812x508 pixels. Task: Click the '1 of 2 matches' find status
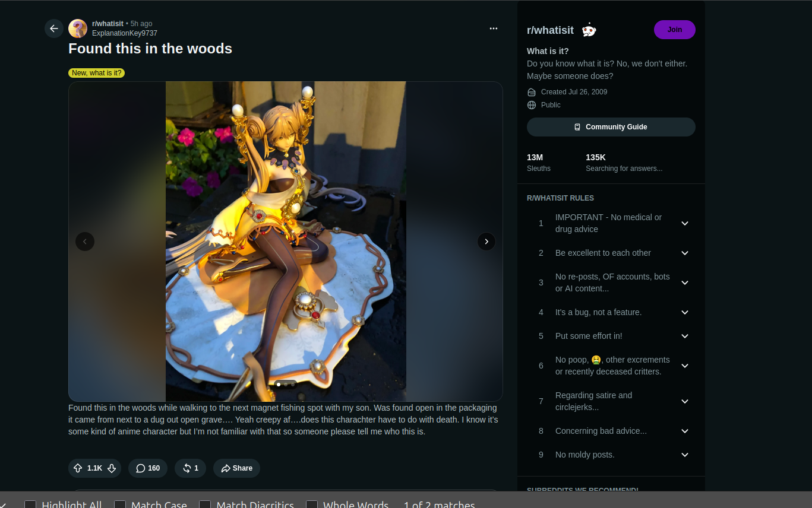point(440,504)
